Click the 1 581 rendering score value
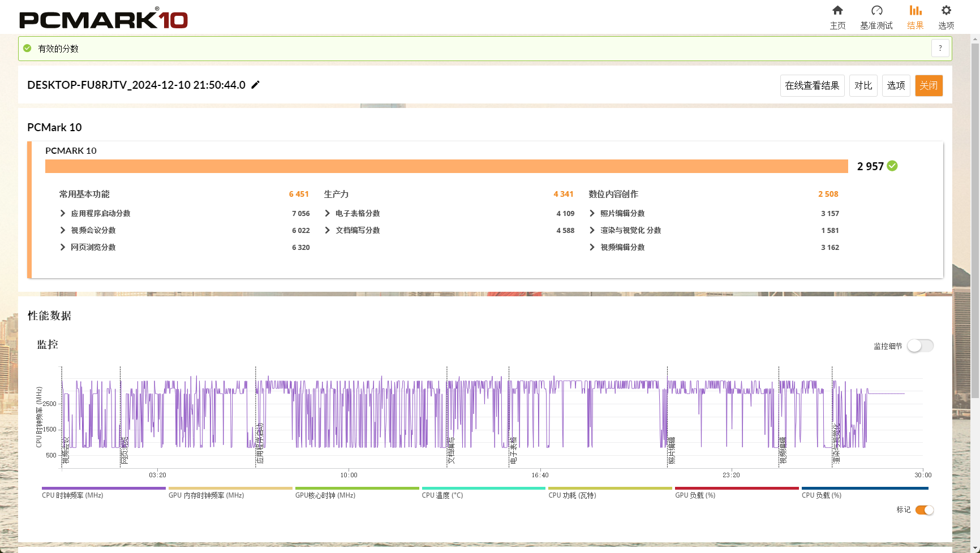The width and height of the screenshot is (980, 553). coord(830,230)
